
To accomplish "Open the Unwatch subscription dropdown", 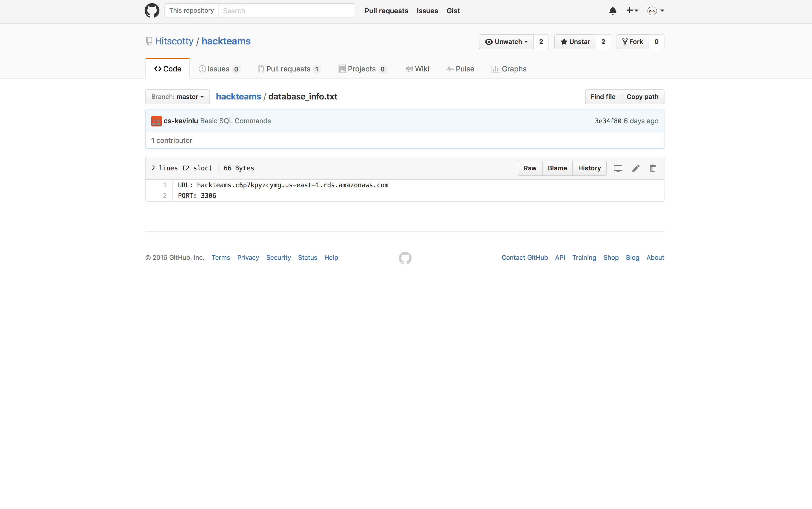I will tap(506, 42).
